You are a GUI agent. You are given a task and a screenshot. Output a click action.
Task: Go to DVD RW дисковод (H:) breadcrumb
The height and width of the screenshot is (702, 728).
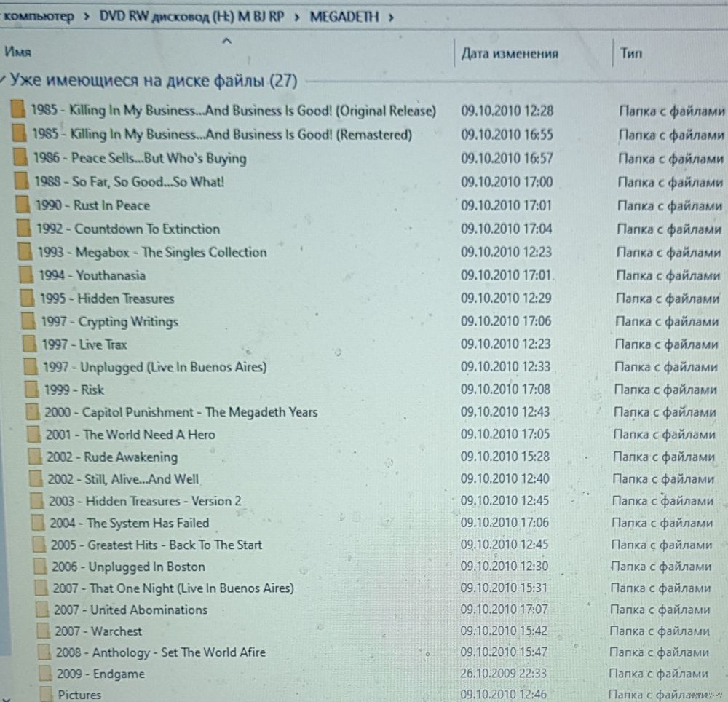[191, 17]
